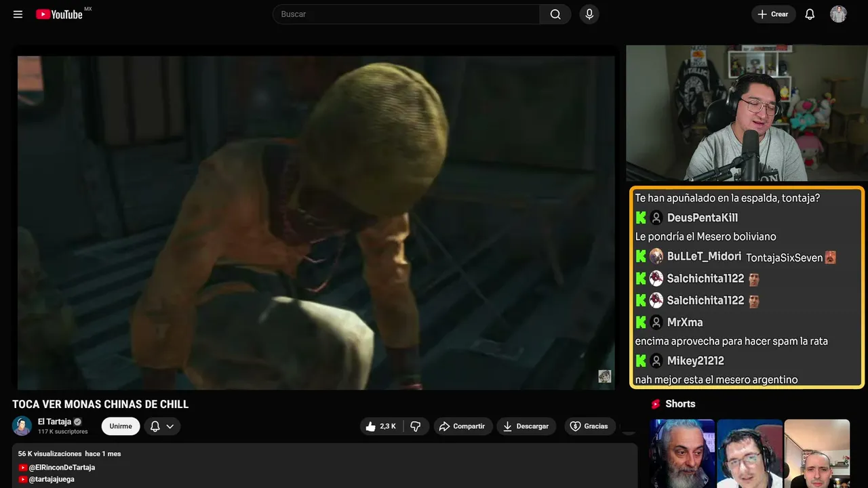The image size is (868, 488).
Task: Click the username BuLLeT_Midori in chat
Action: 704,257
